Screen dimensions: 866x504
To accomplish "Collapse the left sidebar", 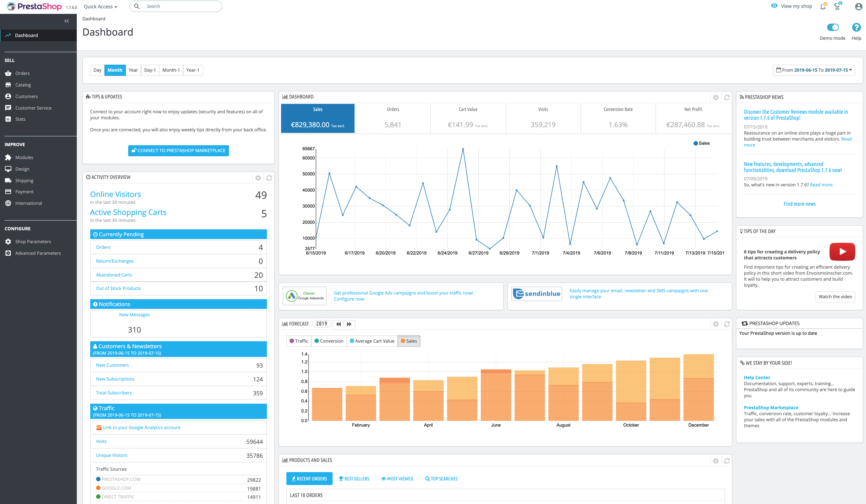I will pos(66,21).
